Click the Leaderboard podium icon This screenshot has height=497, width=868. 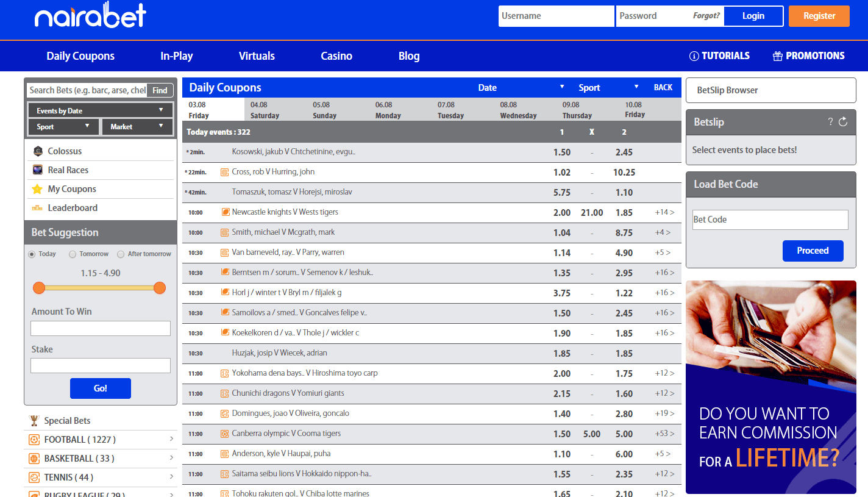38,208
